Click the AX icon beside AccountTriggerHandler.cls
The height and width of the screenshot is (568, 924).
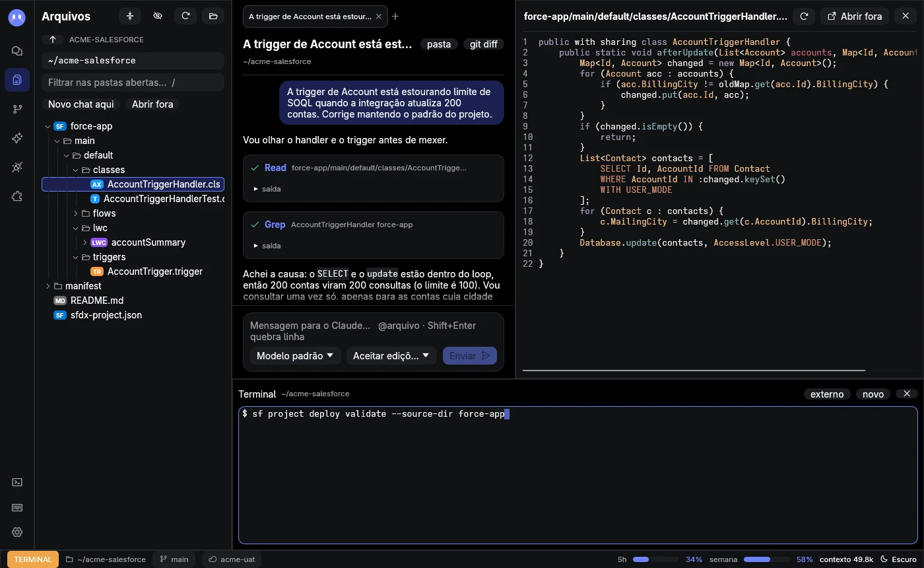pyautogui.click(x=97, y=184)
